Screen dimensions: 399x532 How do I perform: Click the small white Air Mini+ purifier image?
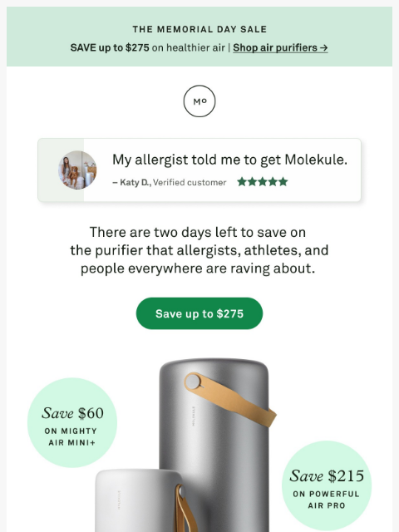click(140, 500)
